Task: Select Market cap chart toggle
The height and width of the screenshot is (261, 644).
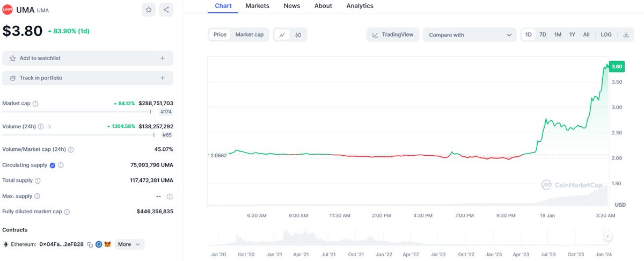Action: pyautogui.click(x=250, y=34)
